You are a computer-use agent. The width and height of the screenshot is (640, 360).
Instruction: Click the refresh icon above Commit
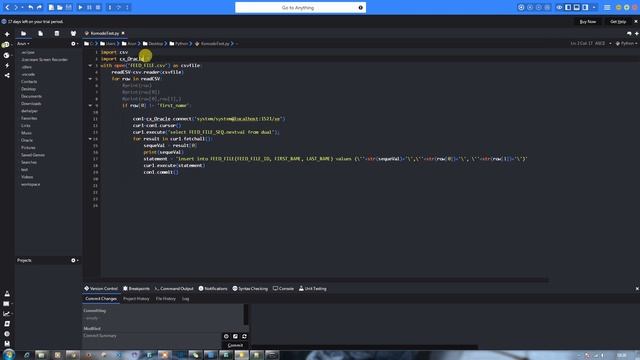coord(244,336)
